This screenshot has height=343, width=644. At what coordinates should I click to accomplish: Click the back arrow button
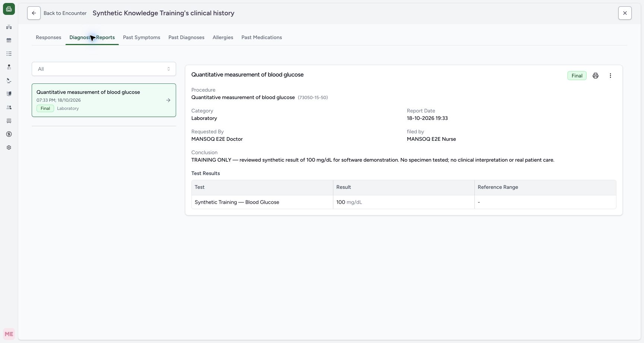point(34,13)
